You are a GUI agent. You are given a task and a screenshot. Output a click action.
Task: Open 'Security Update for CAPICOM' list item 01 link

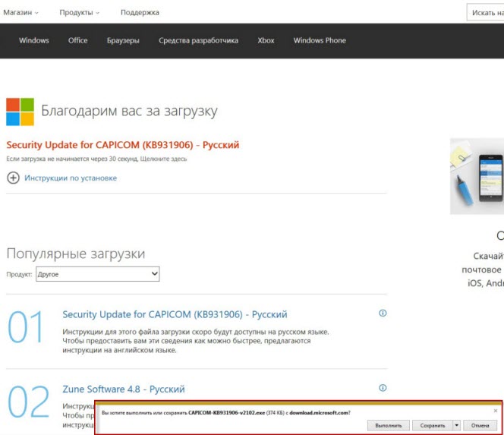[x=175, y=314]
